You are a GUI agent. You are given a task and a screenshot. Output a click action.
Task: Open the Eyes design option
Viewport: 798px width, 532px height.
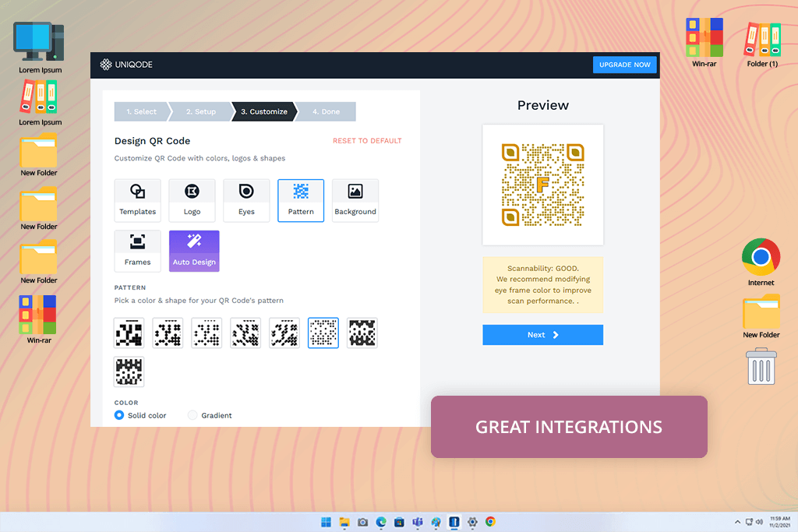[246, 200]
